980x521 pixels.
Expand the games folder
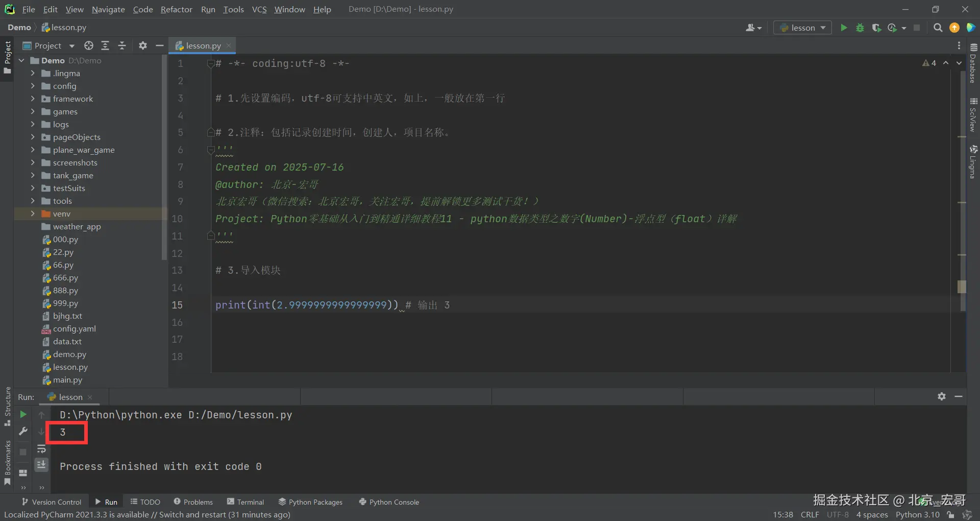(33, 111)
